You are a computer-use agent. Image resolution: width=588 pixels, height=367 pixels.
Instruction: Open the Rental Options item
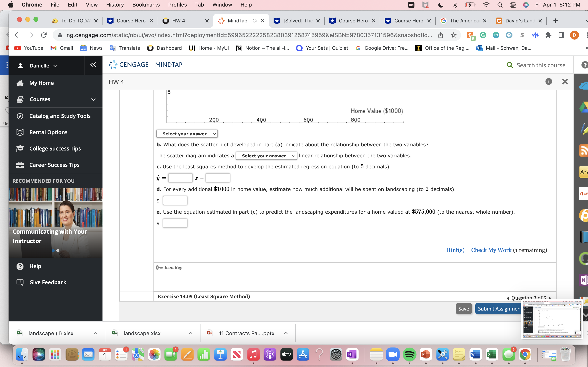[x=48, y=132]
